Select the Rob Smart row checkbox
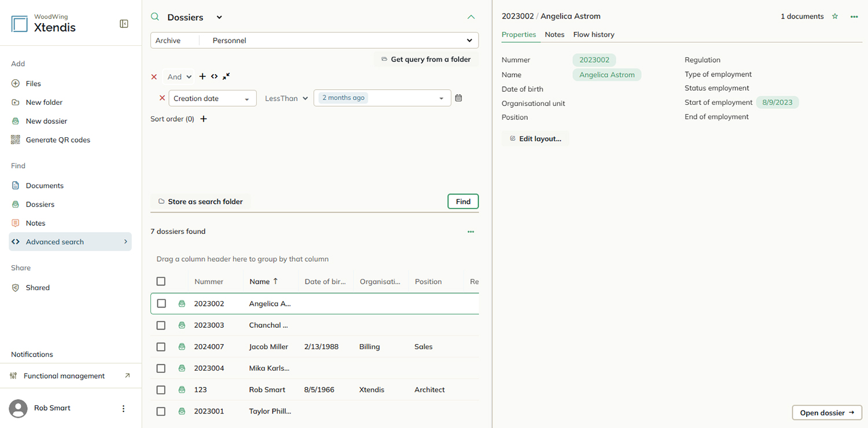Image resolution: width=868 pixels, height=428 pixels. (x=161, y=390)
